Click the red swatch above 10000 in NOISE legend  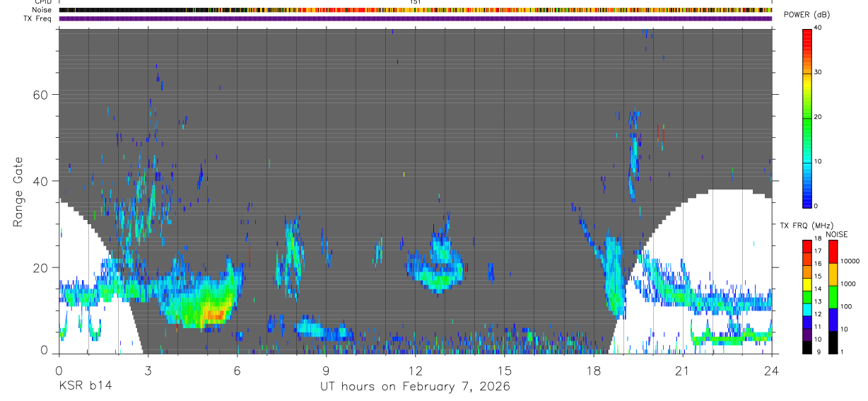833,250
